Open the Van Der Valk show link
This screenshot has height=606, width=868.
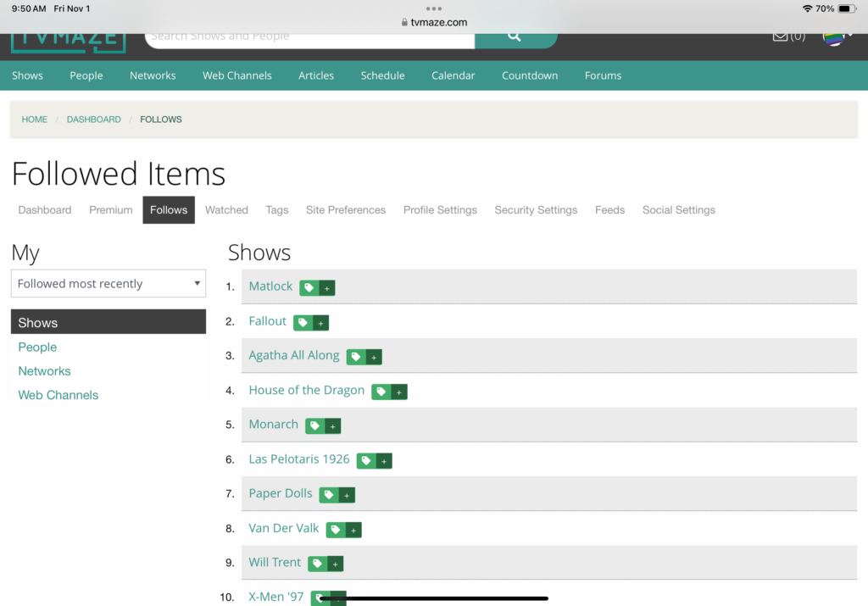click(x=283, y=528)
